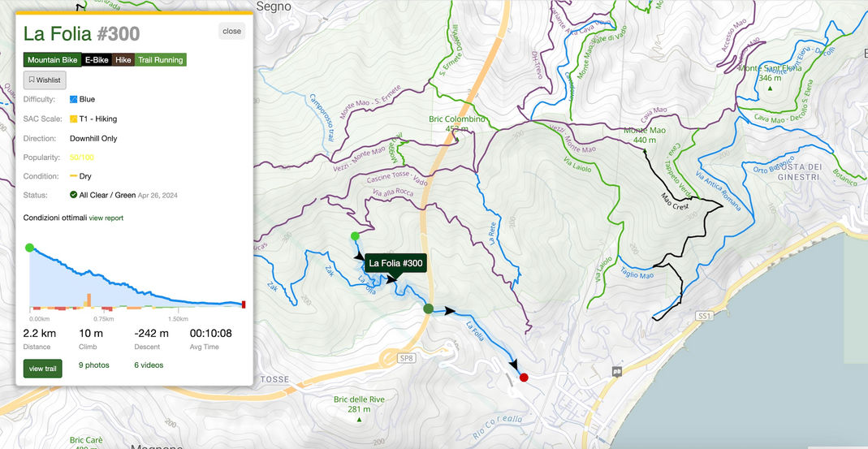Click the Monte Mao 440 m peak label
The height and width of the screenshot is (449, 868).
click(x=645, y=135)
